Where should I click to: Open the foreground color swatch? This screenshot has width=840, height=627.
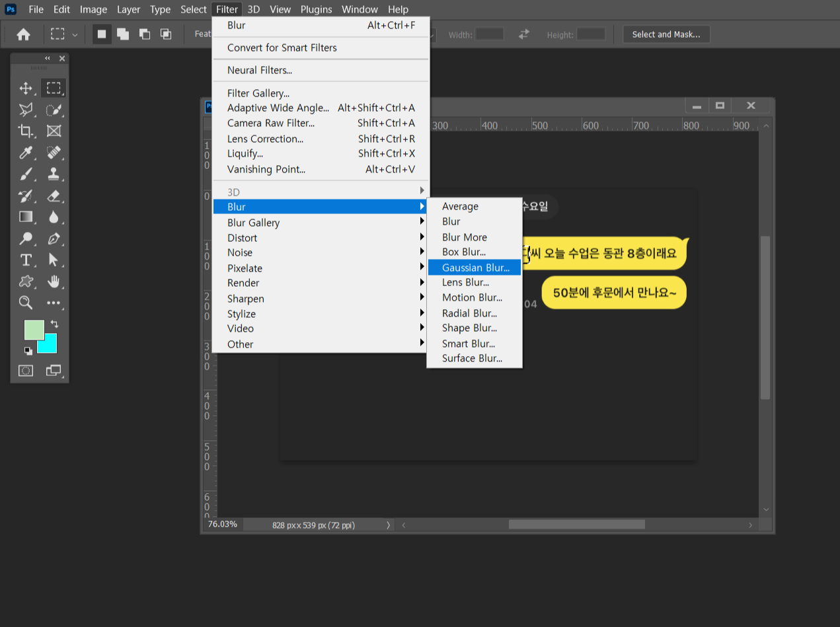click(34, 330)
